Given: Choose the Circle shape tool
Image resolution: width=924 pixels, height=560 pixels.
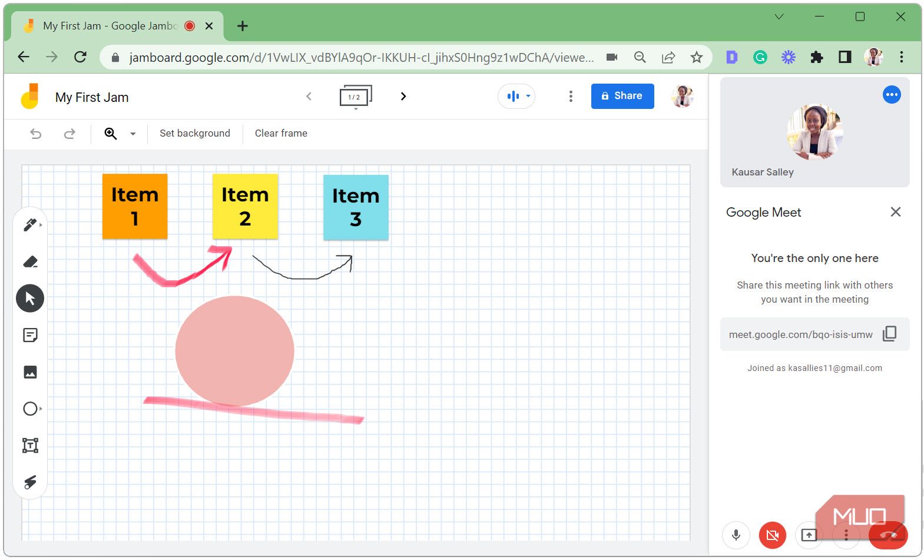Looking at the screenshot, I should [30, 409].
